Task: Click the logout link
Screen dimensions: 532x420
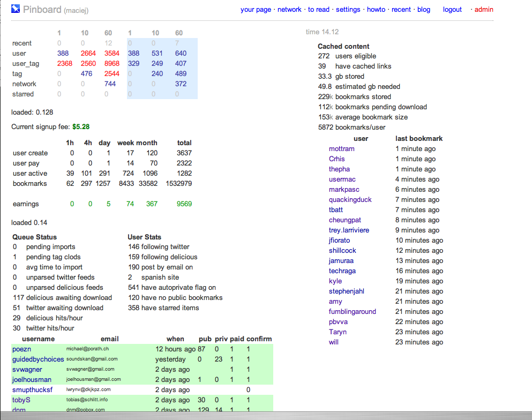Action: coord(452,10)
